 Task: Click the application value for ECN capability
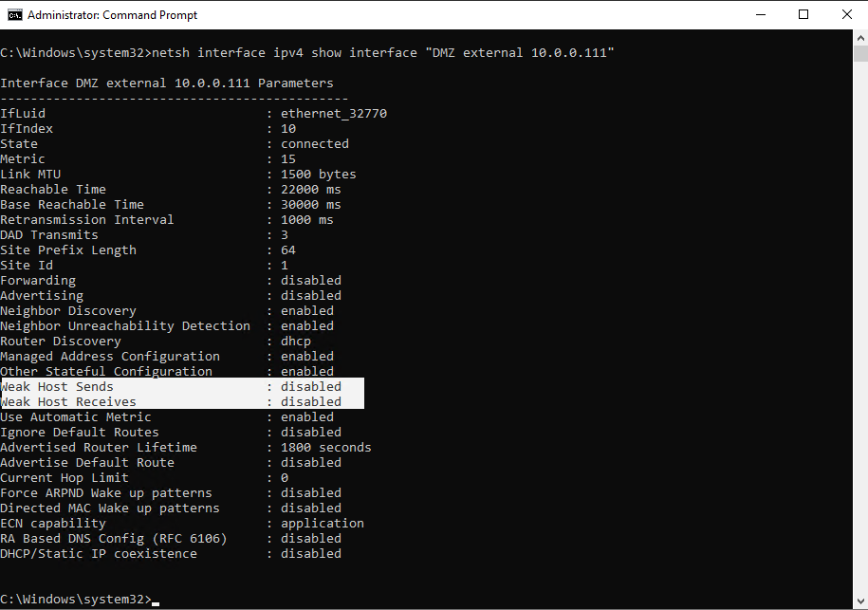tap(322, 524)
